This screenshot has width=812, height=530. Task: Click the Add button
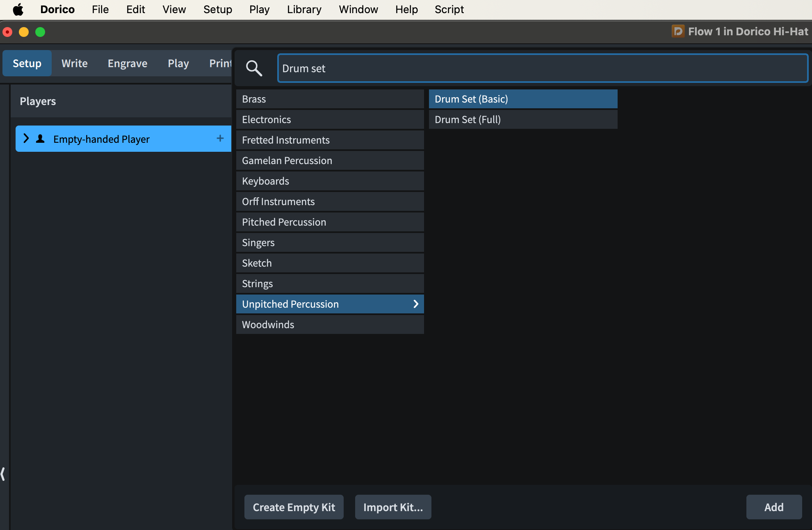[773, 507]
